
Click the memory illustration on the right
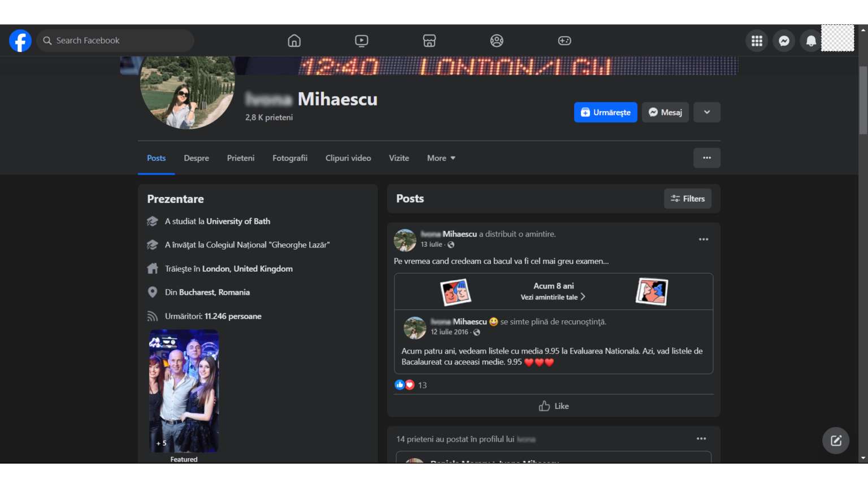pyautogui.click(x=652, y=291)
